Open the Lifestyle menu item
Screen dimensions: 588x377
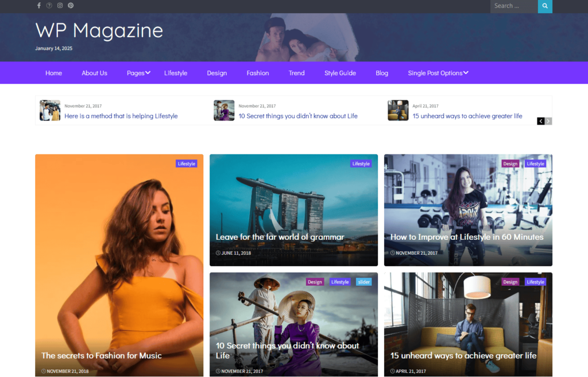[x=176, y=73]
